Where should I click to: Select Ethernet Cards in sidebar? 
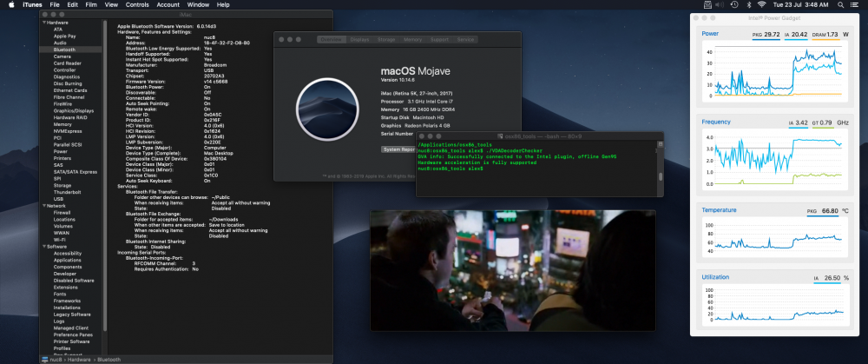[x=69, y=90]
